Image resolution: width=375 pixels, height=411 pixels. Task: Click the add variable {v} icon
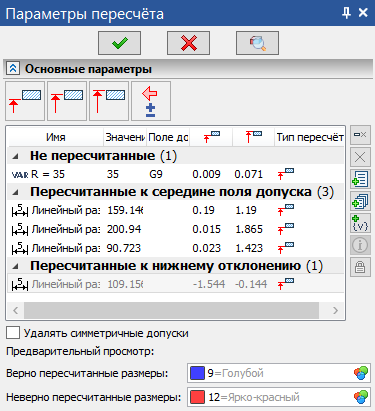pos(360,223)
